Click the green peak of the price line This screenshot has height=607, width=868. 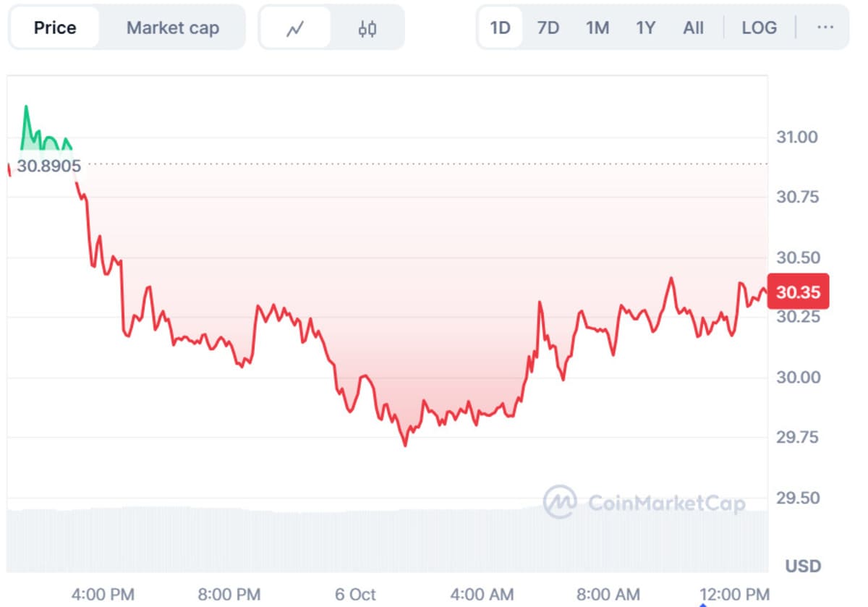pyautogui.click(x=27, y=107)
